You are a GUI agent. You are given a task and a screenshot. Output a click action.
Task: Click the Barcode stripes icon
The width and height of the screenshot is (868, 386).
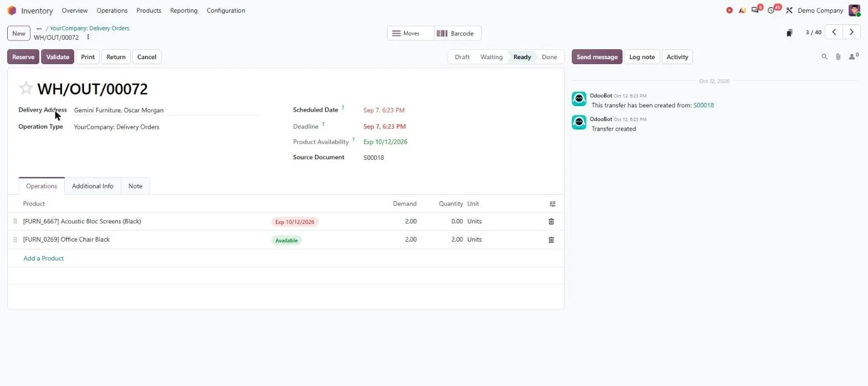pyautogui.click(x=442, y=33)
